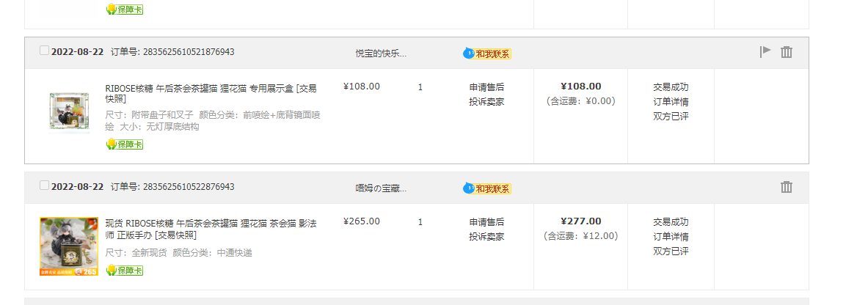Click the 保障卡 badge at the top of page

(x=125, y=10)
